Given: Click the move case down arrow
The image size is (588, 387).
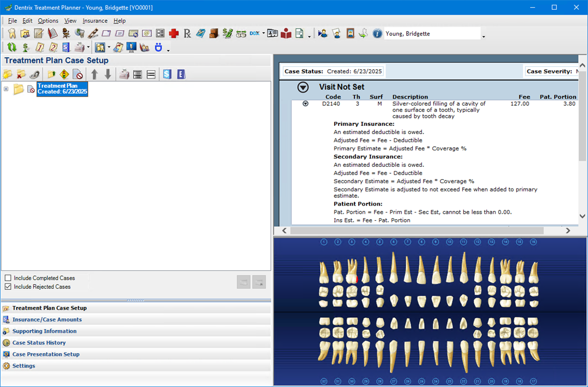Looking at the screenshot, I should 108,75.
